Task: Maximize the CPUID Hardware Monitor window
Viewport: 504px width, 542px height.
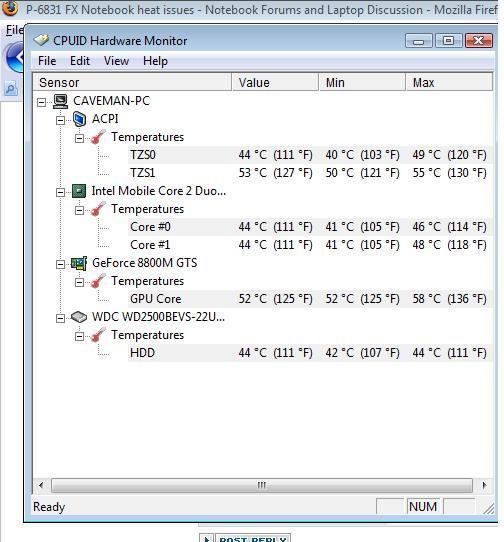Action: point(449,41)
